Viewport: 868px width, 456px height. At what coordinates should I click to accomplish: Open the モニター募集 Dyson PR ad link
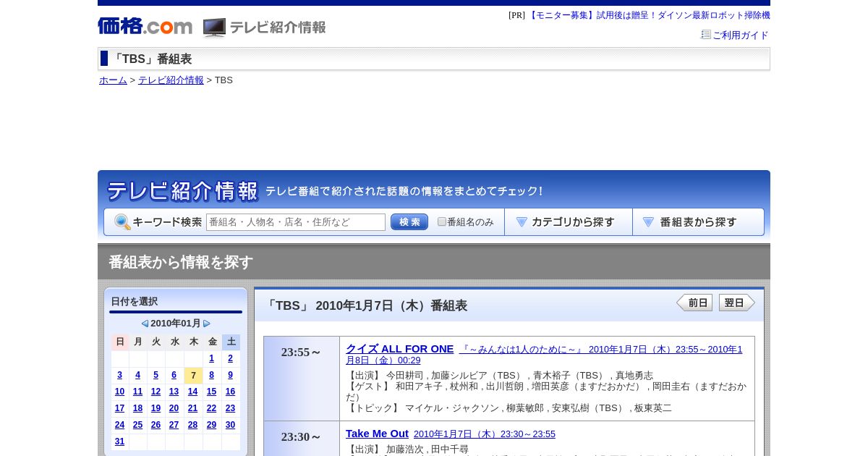pos(649,15)
